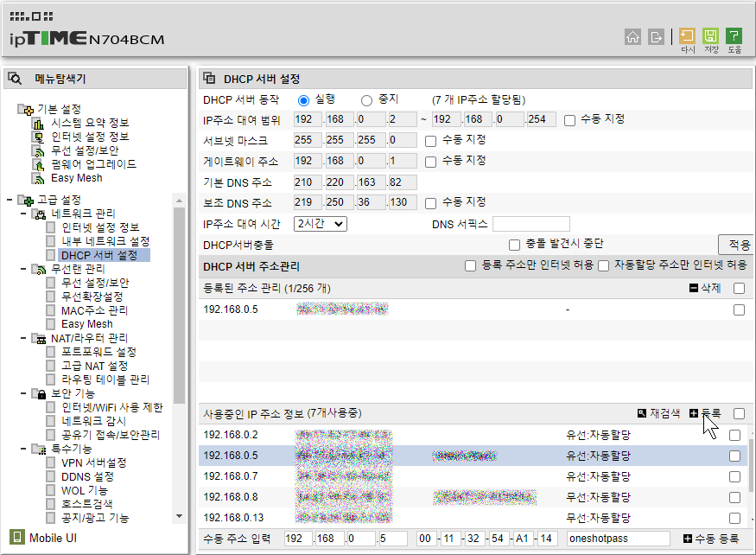756x555 pixels.
Task: Check 수동 지정 for IP주소 대여 범위
Action: point(569,120)
